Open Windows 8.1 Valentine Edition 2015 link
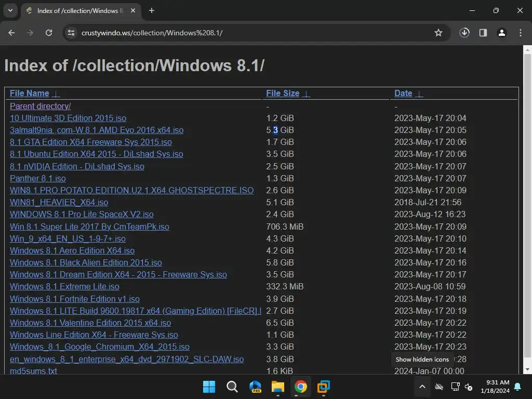Screen dimensions: 532x399 90,323
